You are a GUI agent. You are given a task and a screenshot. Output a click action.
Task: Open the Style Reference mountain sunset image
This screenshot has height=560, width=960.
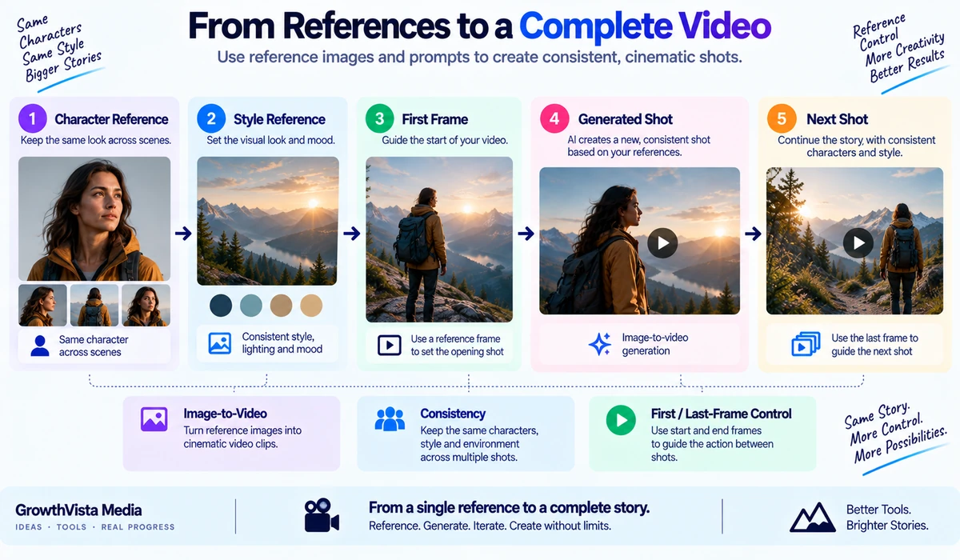tap(268, 221)
